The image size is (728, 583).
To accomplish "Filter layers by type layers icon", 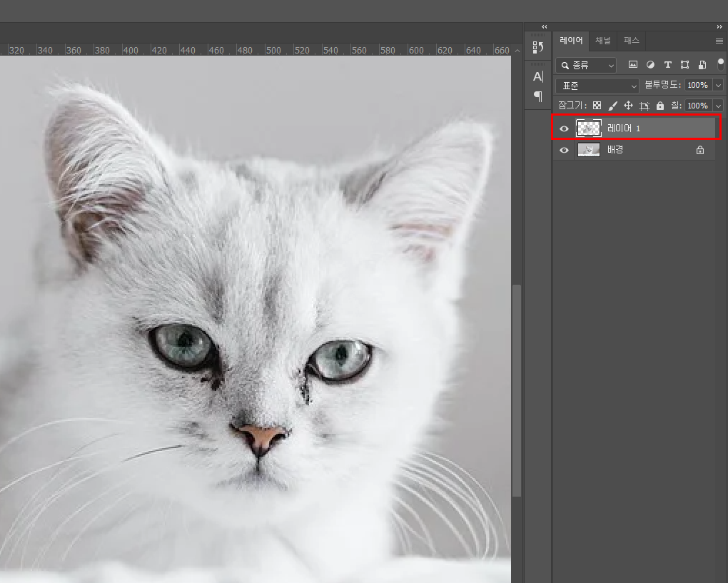I will (x=667, y=65).
